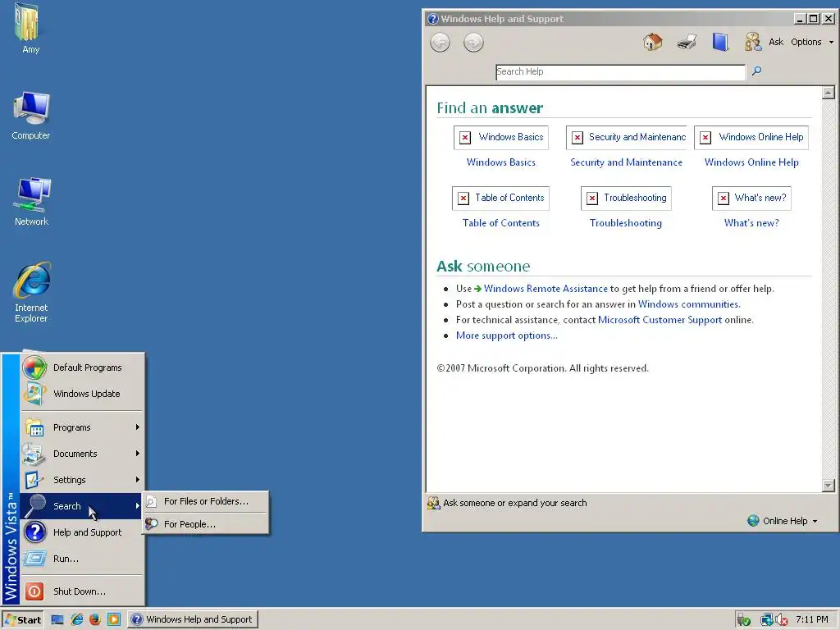
Task: Click the Search Help magnifier button
Action: (756, 71)
